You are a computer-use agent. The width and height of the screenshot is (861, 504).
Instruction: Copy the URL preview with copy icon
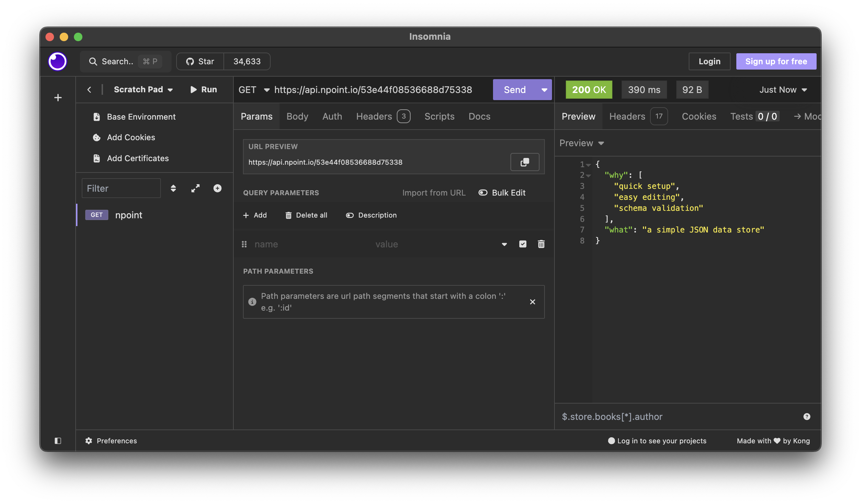pos(525,162)
